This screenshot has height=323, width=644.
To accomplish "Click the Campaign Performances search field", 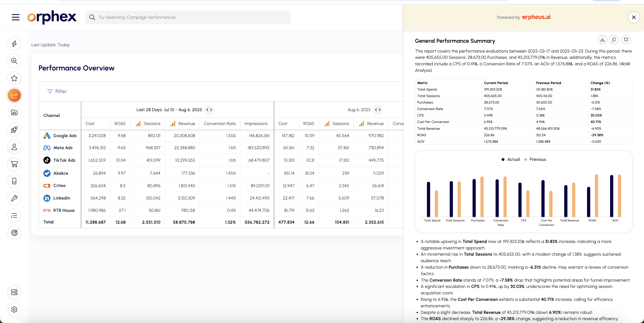I will coord(188,17).
